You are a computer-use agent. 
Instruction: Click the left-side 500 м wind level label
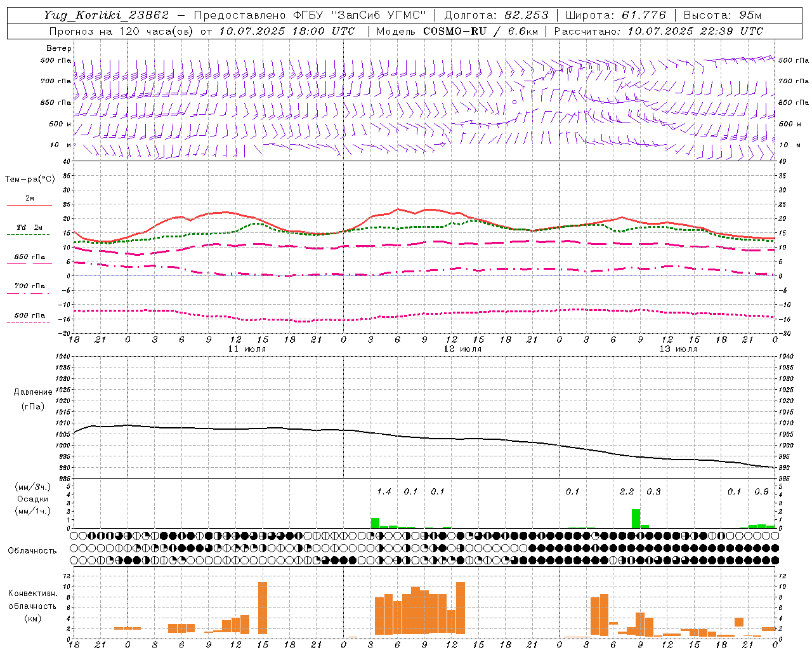click(60, 124)
